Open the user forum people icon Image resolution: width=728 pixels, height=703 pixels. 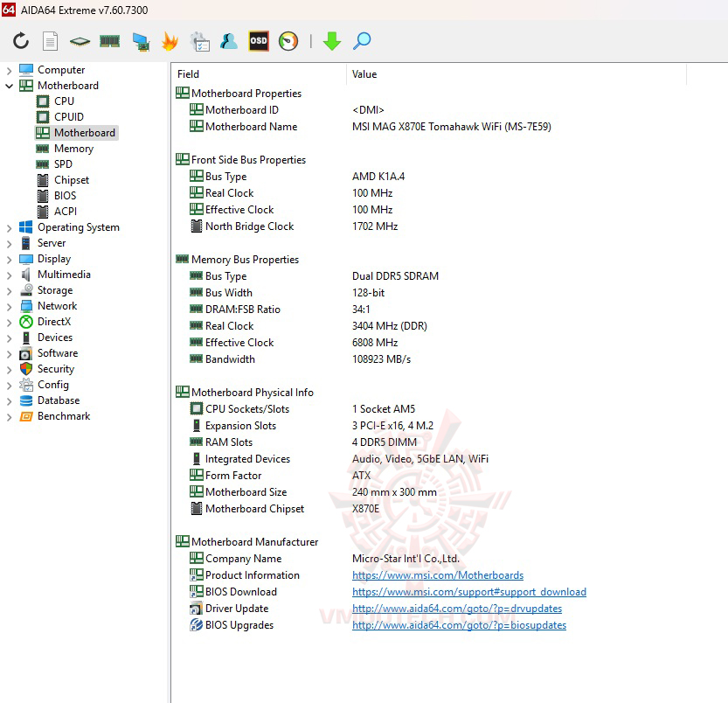coord(228,40)
